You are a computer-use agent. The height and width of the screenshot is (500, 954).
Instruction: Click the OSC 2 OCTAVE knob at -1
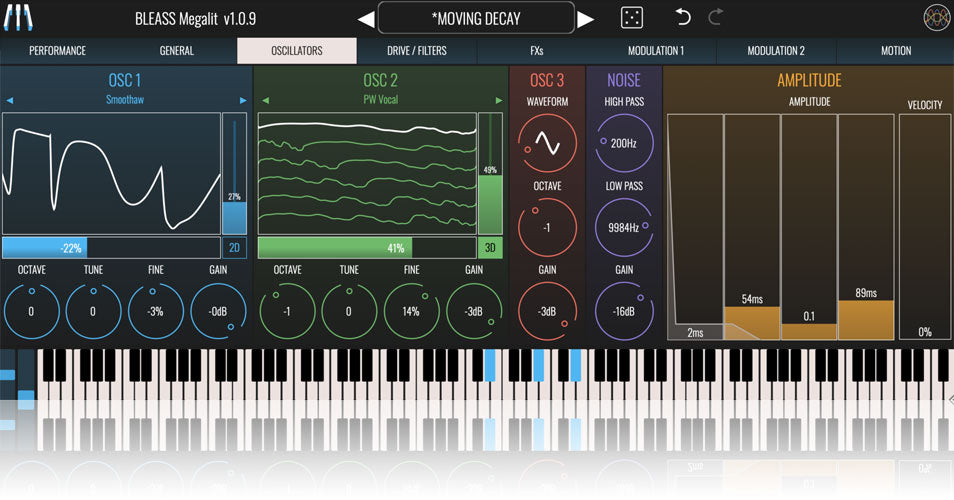[287, 311]
